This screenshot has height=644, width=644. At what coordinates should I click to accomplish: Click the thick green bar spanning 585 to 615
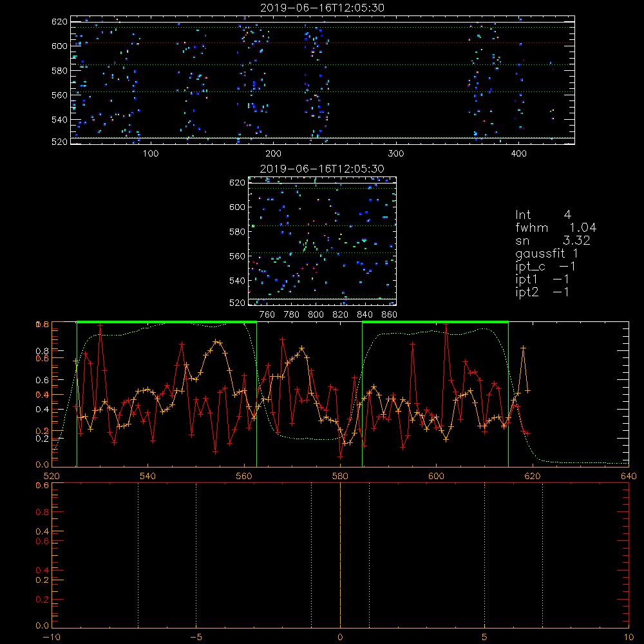coord(435,323)
